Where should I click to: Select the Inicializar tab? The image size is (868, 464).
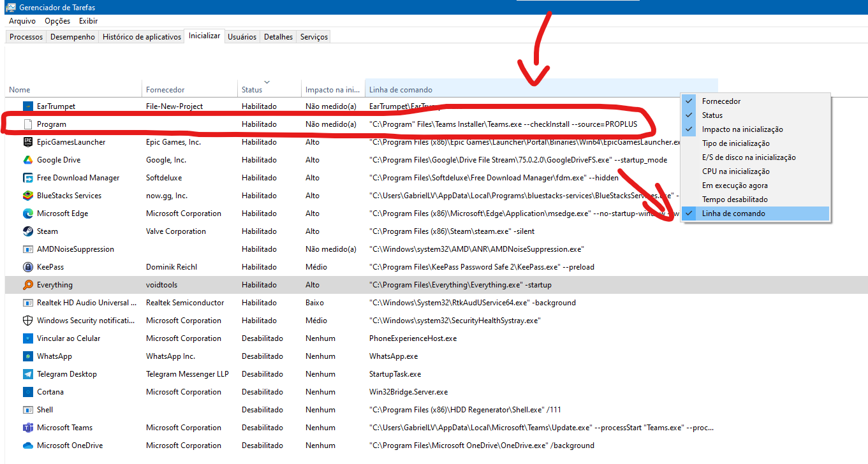[204, 36]
